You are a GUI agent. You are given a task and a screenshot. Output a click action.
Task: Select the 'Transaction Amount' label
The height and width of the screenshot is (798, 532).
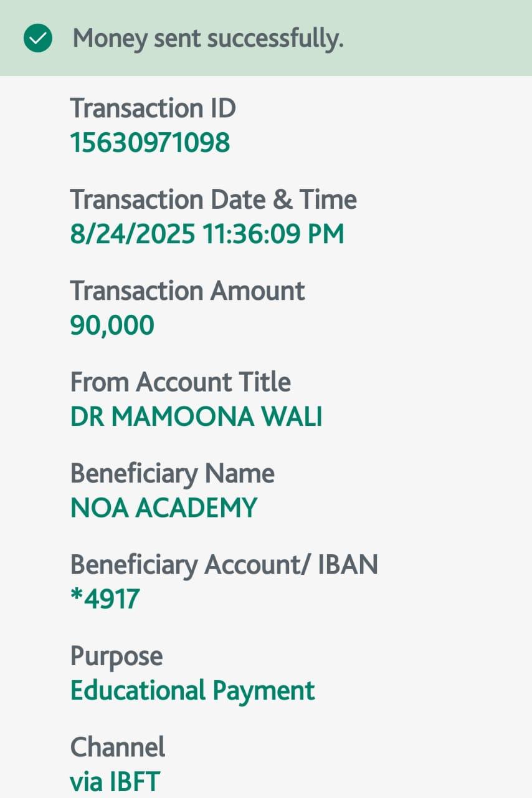point(188,291)
